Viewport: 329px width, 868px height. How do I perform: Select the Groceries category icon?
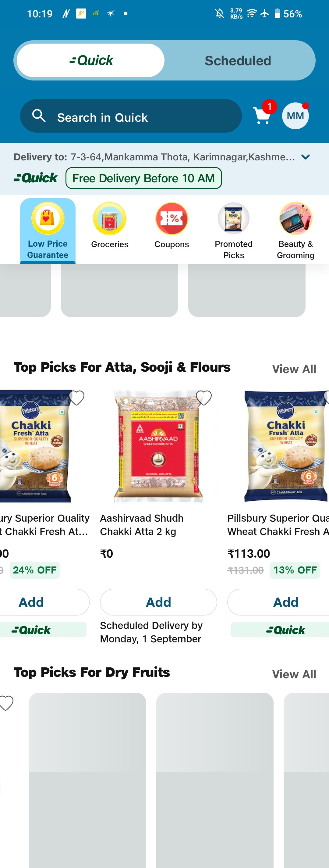[110, 218]
